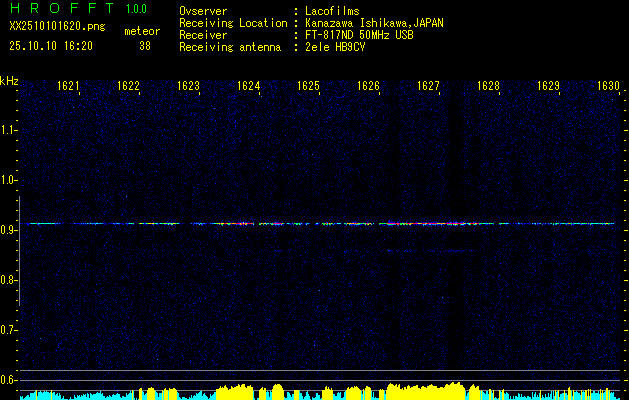Image resolution: width=629 pixels, height=400 pixels.
Task: Click the observer name Lacofilms
Action: click(332, 11)
